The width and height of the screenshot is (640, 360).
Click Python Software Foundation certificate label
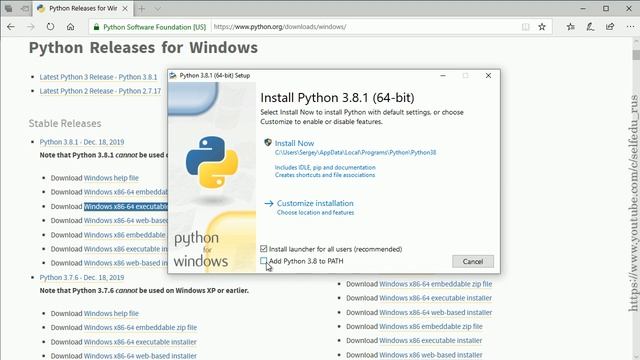pyautogui.click(x=154, y=27)
